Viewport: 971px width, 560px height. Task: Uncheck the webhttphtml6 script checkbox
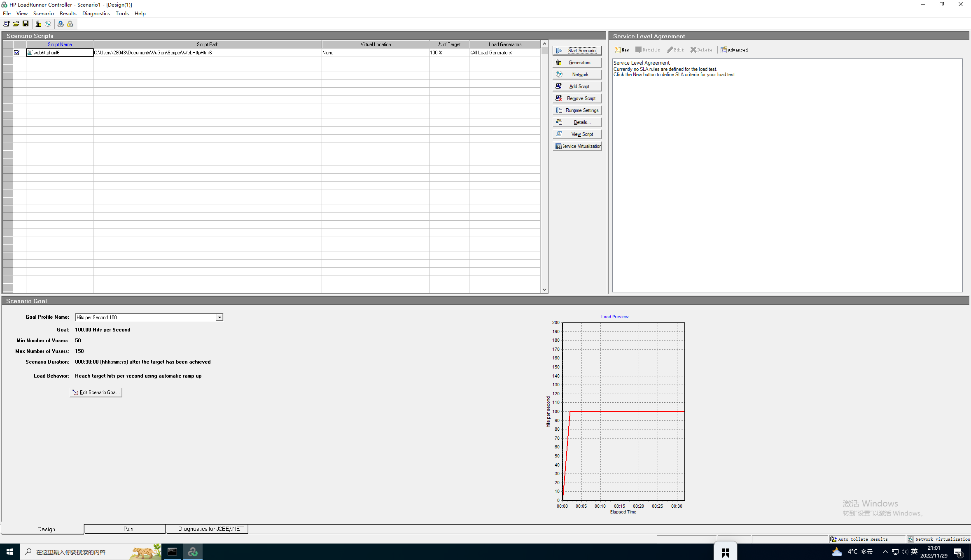pos(17,53)
